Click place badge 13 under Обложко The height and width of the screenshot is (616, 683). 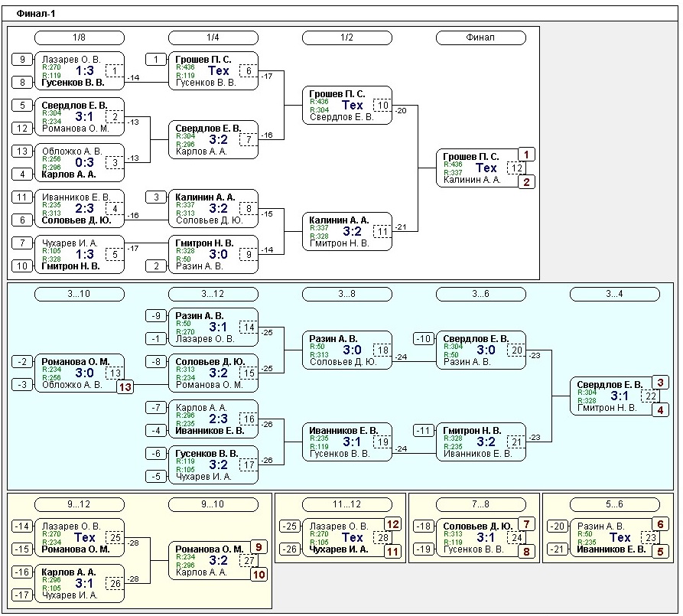click(125, 387)
